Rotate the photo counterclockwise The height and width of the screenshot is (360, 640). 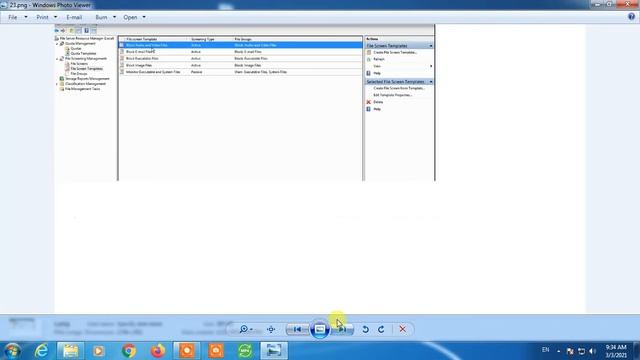click(365, 329)
